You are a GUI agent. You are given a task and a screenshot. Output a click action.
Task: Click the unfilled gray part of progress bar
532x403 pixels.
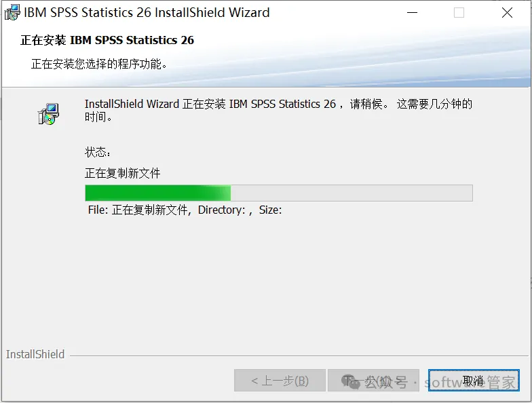pos(351,193)
